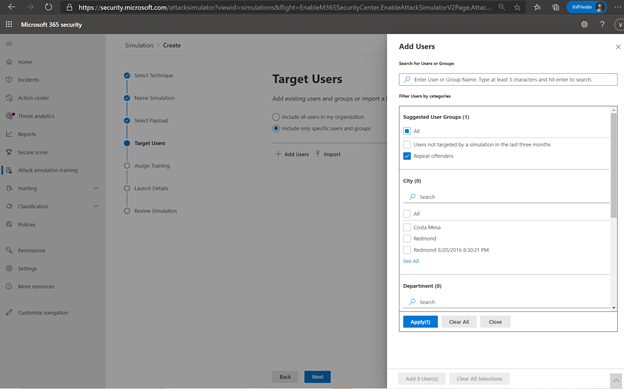Click the browser refresh icon
Viewport: 624px width, 389px height.
(48, 7)
